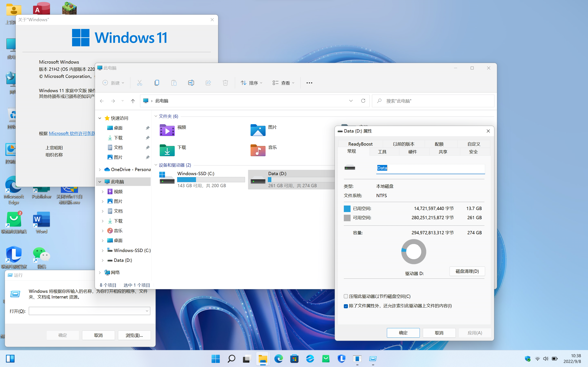Click the Copy icon in Explorer toolbar

(x=157, y=83)
